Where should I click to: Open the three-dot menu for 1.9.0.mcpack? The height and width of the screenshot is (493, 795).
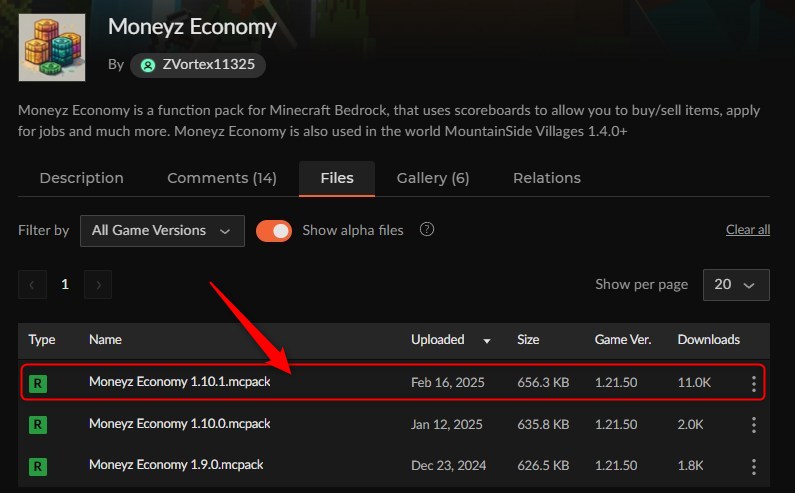tap(754, 467)
